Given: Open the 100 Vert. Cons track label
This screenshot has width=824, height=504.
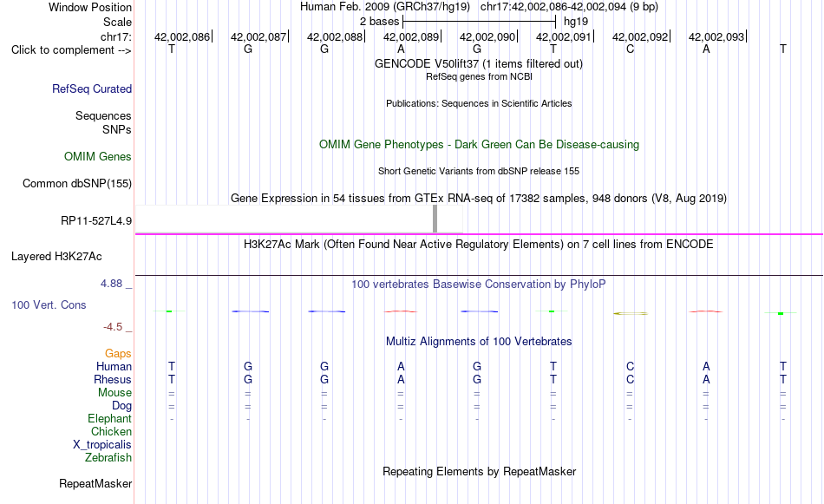Looking at the screenshot, I should point(49,304).
